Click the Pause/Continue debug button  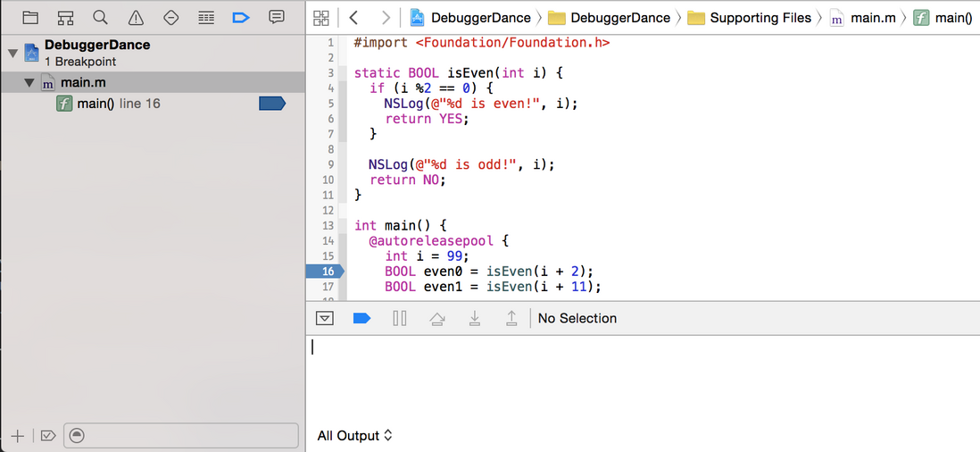(399, 318)
